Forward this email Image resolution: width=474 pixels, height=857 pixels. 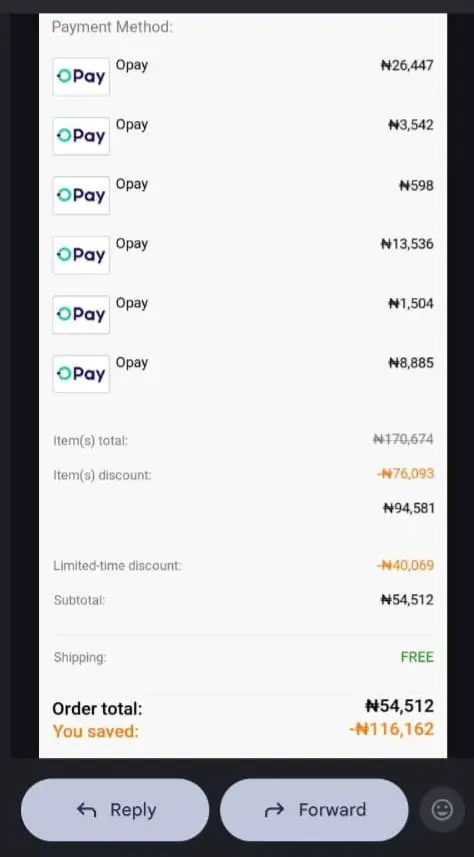tap(314, 810)
